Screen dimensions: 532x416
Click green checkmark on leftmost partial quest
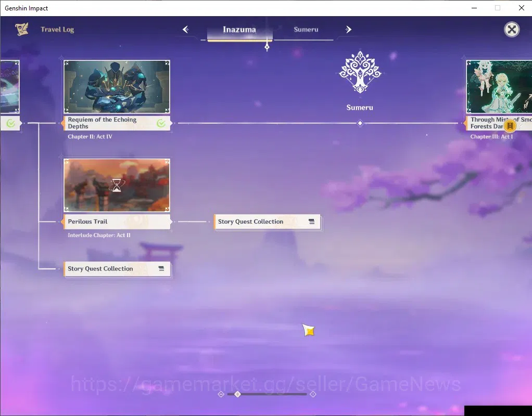pyautogui.click(x=11, y=123)
